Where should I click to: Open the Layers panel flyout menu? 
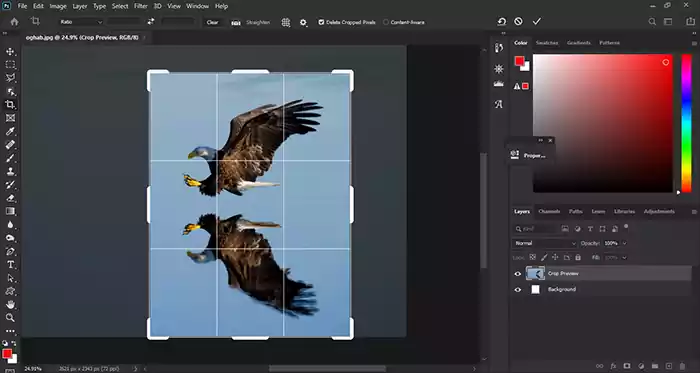click(694, 211)
